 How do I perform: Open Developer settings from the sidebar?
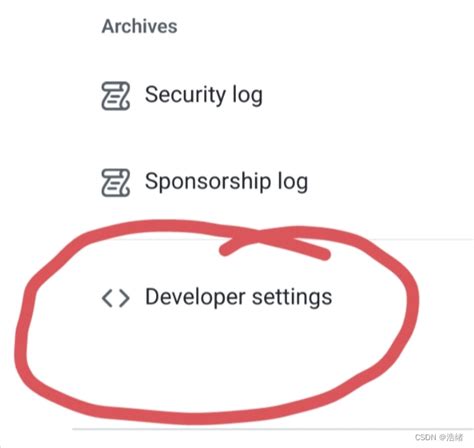tap(217, 298)
